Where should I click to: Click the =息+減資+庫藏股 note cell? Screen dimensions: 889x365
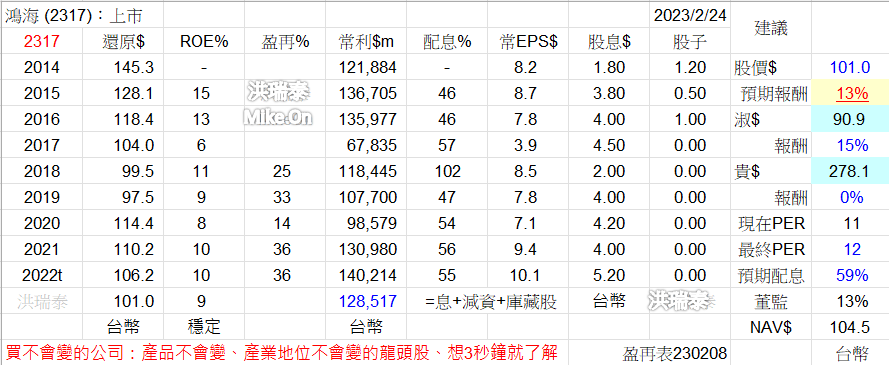click(x=491, y=302)
